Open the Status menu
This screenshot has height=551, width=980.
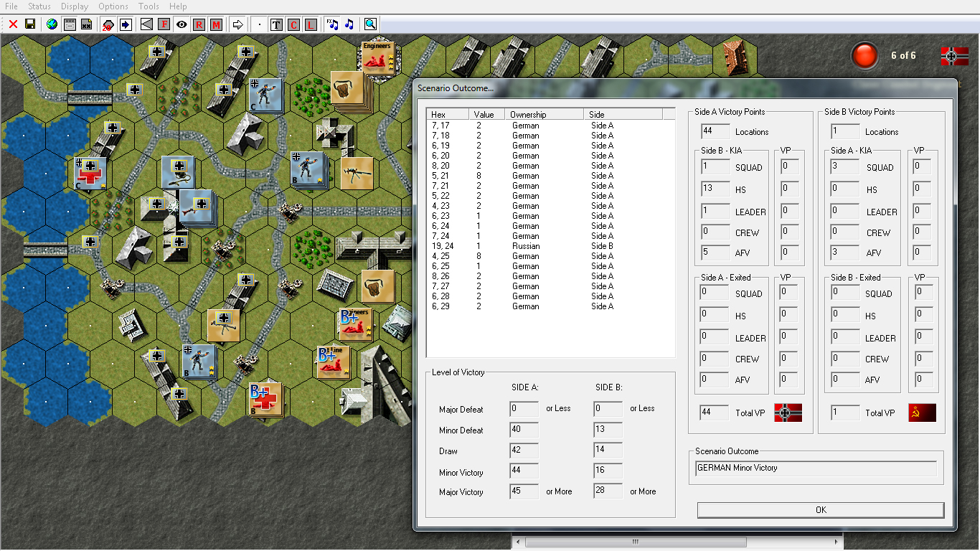[x=39, y=6]
